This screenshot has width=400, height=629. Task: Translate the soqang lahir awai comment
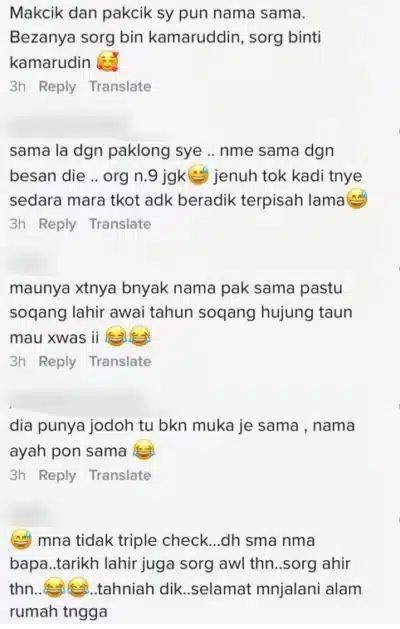click(120, 362)
